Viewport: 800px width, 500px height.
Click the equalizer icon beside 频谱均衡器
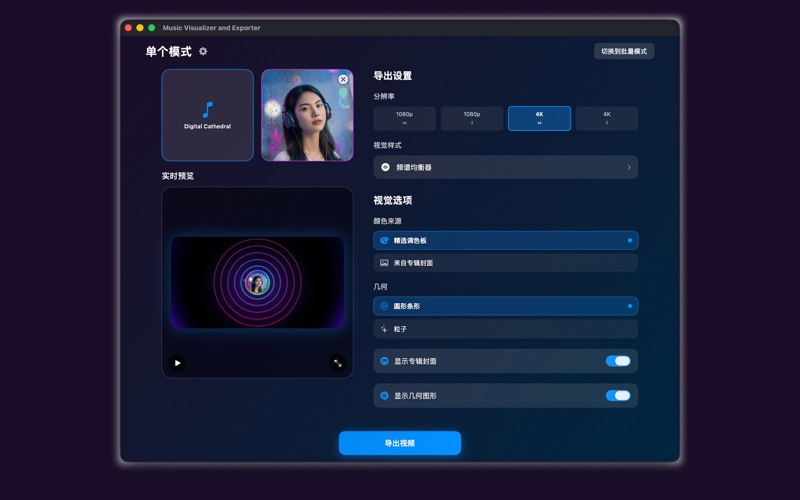pos(385,167)
